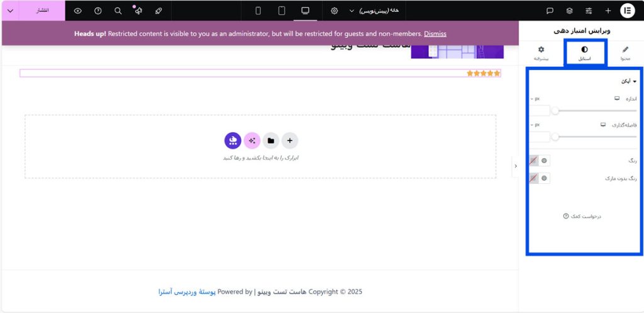
Task: Open page settings gear icon
Action: [334, 11]
